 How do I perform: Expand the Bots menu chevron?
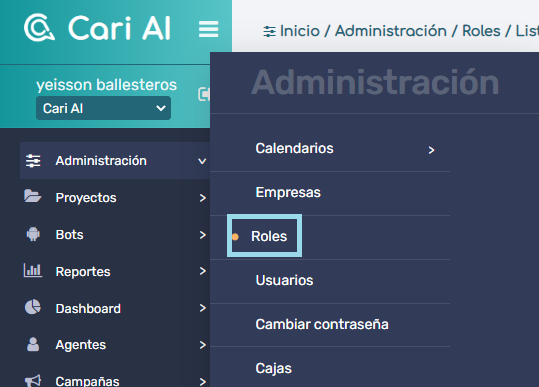pos(203,235)
